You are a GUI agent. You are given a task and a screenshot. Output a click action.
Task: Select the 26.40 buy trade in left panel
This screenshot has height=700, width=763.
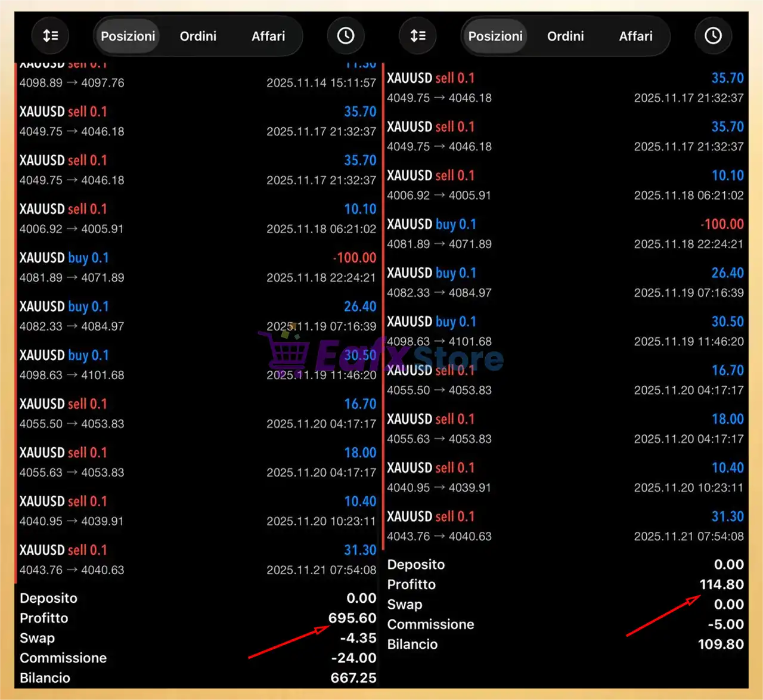pyautogui.click(x=197, y=316)
